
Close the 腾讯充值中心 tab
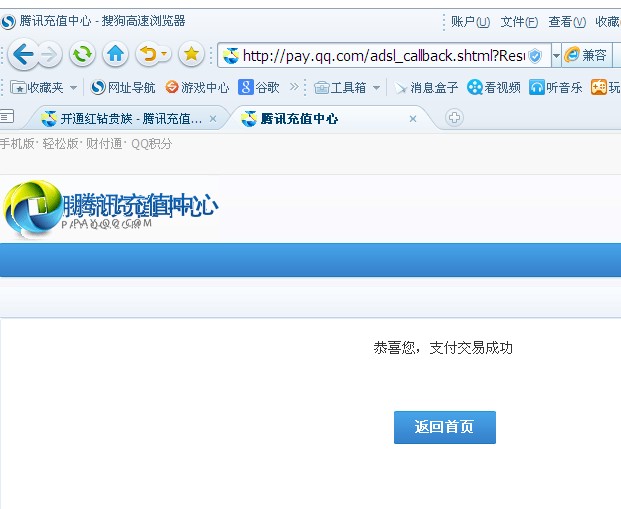(x=413, y=119)
